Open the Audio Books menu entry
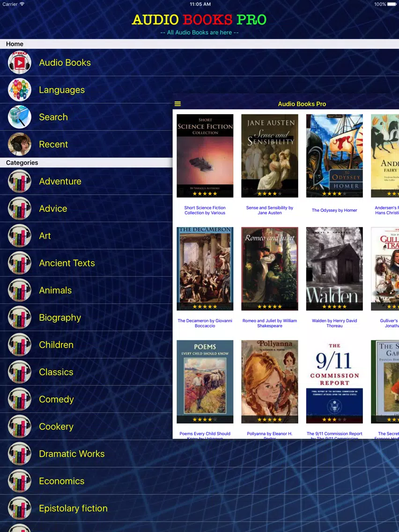 (65, 62)
